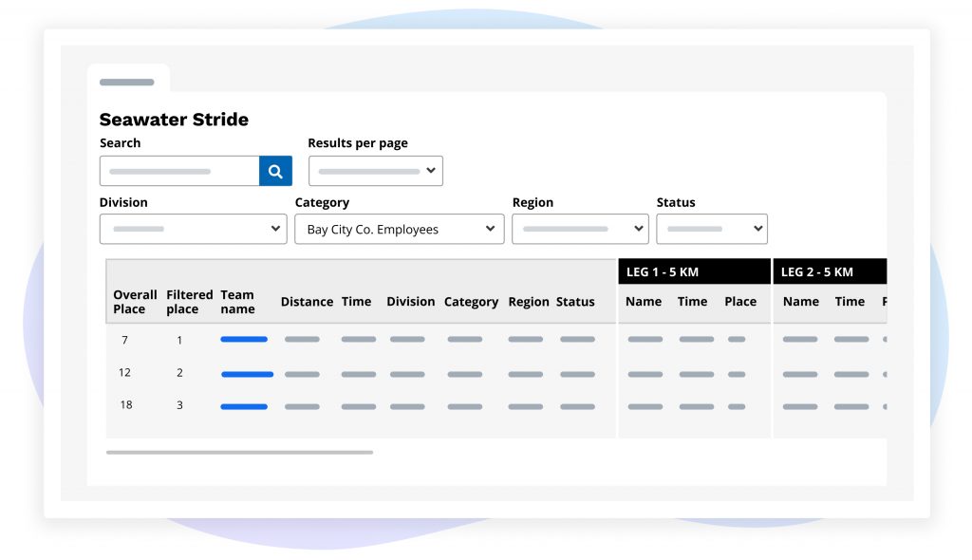Click the Status column header in table
The width and height of the screenshot is (972, 560).
coord(575,302)
